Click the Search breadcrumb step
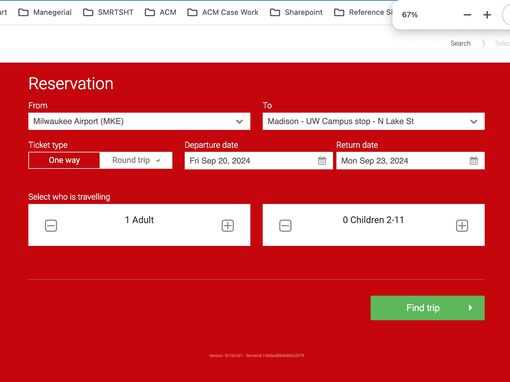The width and height of the screenshot is (510, 382). pyautogui.click(x=461, y=43)
